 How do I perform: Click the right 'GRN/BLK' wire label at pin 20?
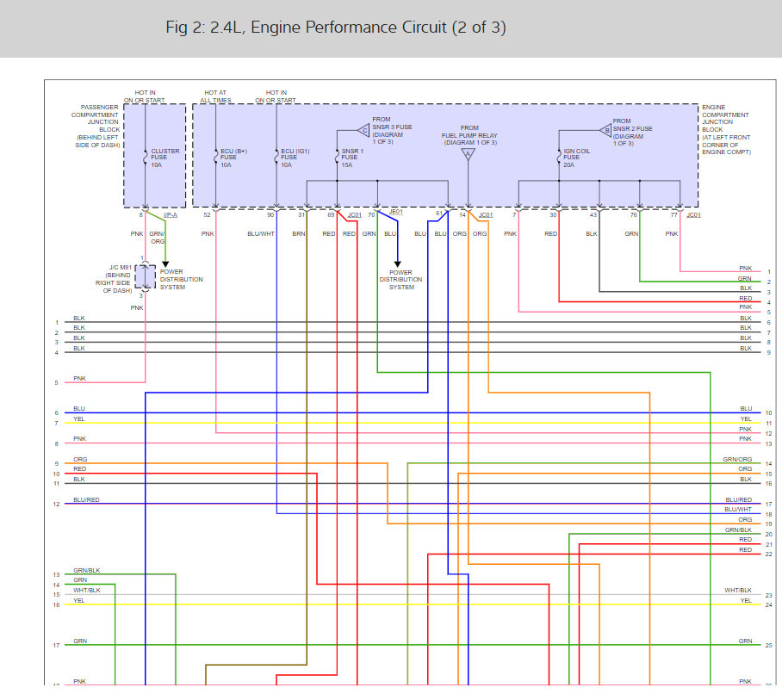point(738,530)
